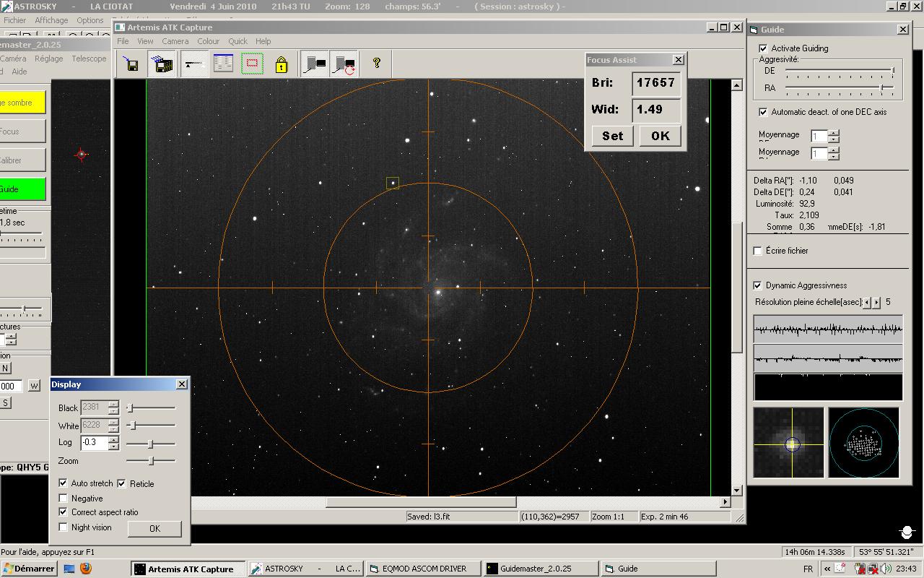Open the Quick menu
The width and height of the screenshot is (924, 578).
[237, 41]
